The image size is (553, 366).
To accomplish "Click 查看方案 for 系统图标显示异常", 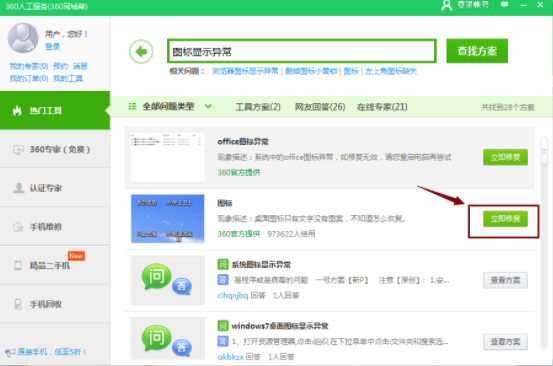I will click(x=505, y=280).
